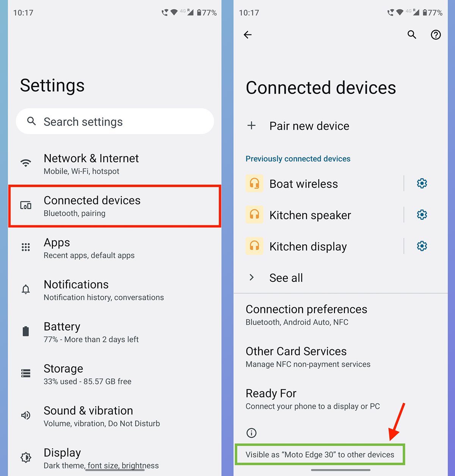This screenshot has width=455, height=476.
Task: Open the Apps settings entry
Action: (115, 248)
